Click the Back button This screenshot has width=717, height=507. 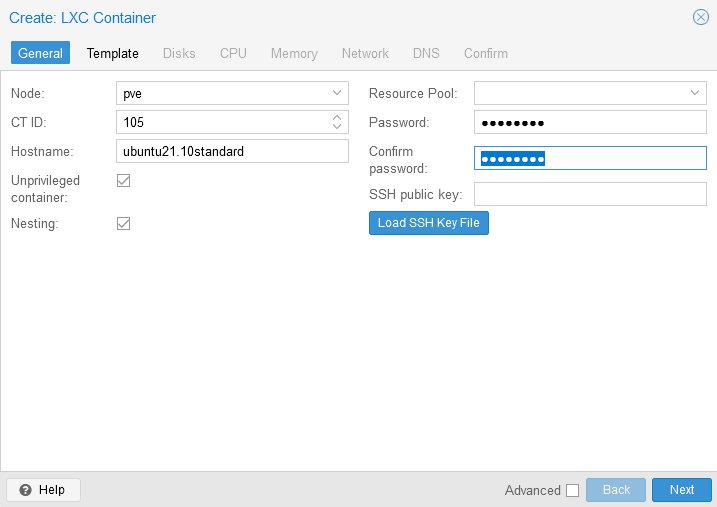click(616, 490)
